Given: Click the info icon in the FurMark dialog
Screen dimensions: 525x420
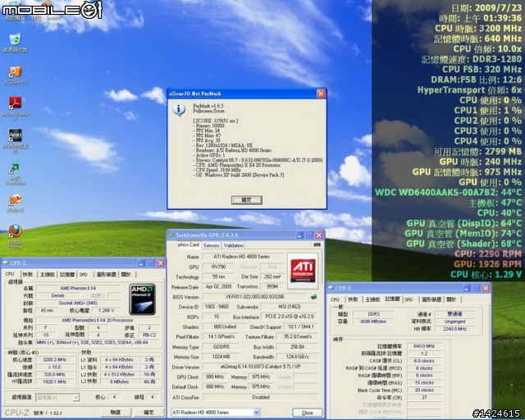Looking at the screenshot, I should pos(179,110).
